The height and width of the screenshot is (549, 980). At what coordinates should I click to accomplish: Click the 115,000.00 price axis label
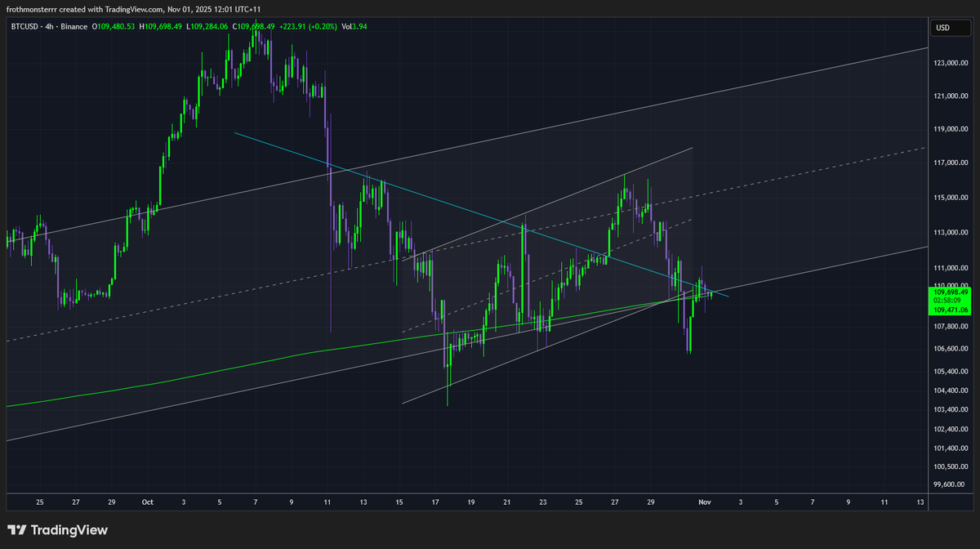tap(952, 198)
